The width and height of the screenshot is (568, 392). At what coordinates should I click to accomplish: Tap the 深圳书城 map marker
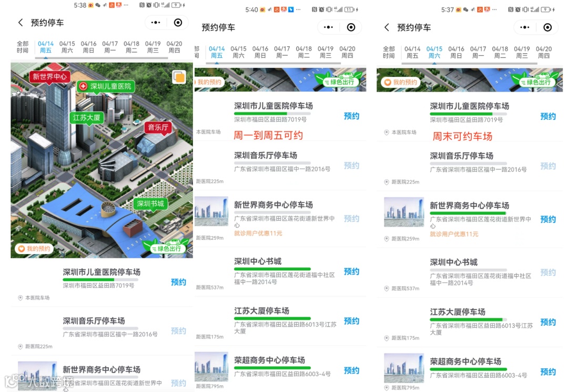click(150, 204)
